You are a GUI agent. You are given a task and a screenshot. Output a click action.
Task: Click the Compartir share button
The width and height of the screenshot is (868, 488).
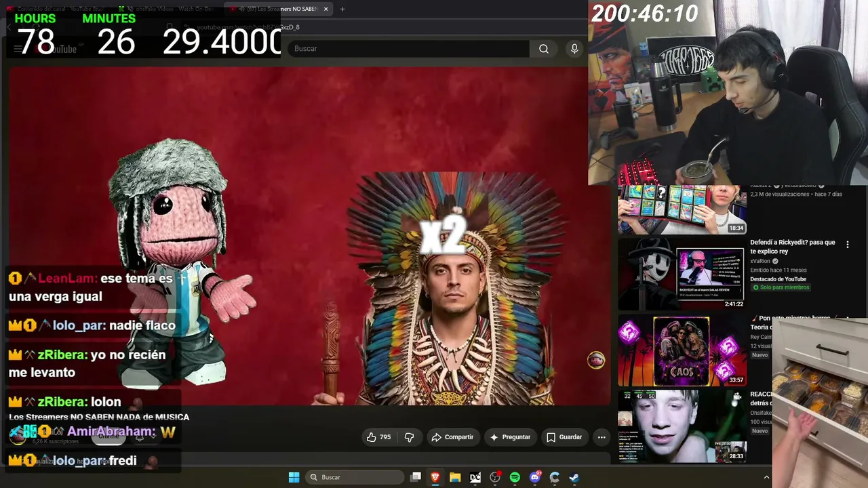[x=452, y=437]
